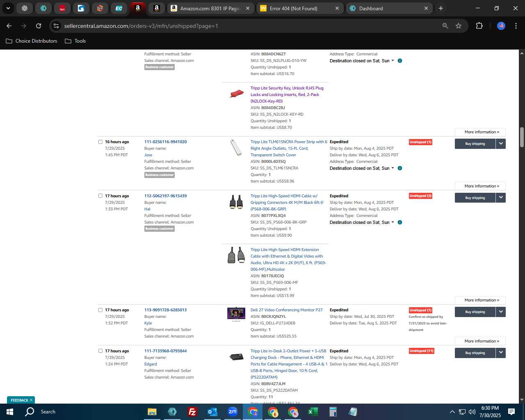The height and width of the screenshot is (420, 525).
Task: Expand Buy shipping dropdown arrow for Edgard's order
Action: (501, 353)
